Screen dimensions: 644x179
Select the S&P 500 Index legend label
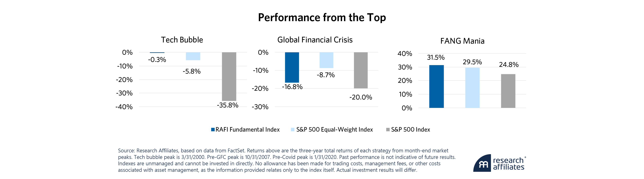click(410, 130)
